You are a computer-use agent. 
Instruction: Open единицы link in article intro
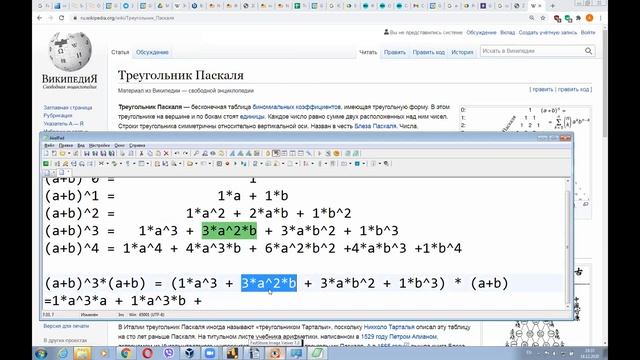[x=252, y=117]
